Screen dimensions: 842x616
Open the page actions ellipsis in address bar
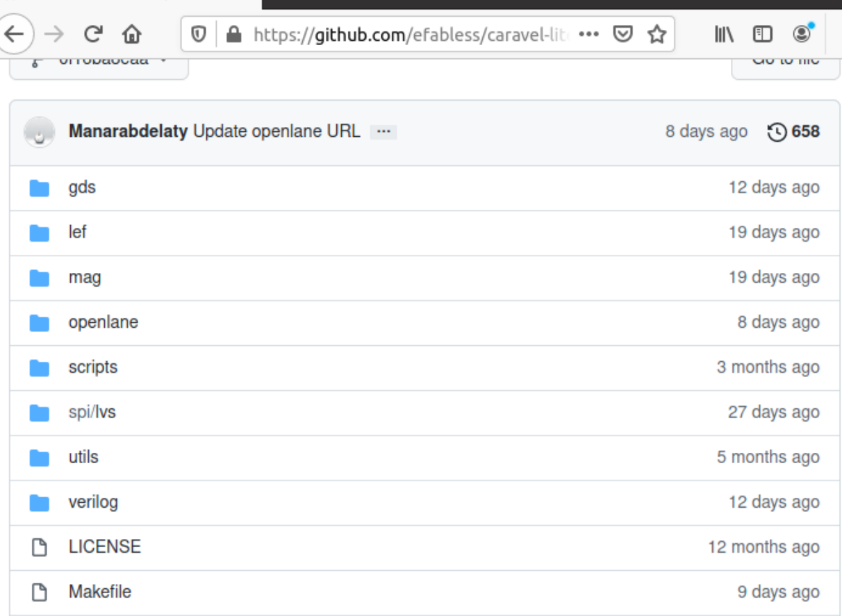[x=588, y=33]
